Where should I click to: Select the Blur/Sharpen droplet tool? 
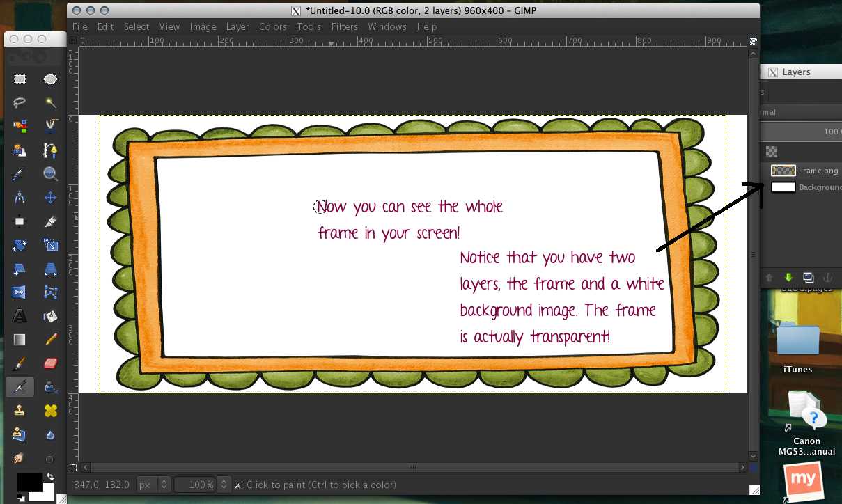(x=50, y=434)
